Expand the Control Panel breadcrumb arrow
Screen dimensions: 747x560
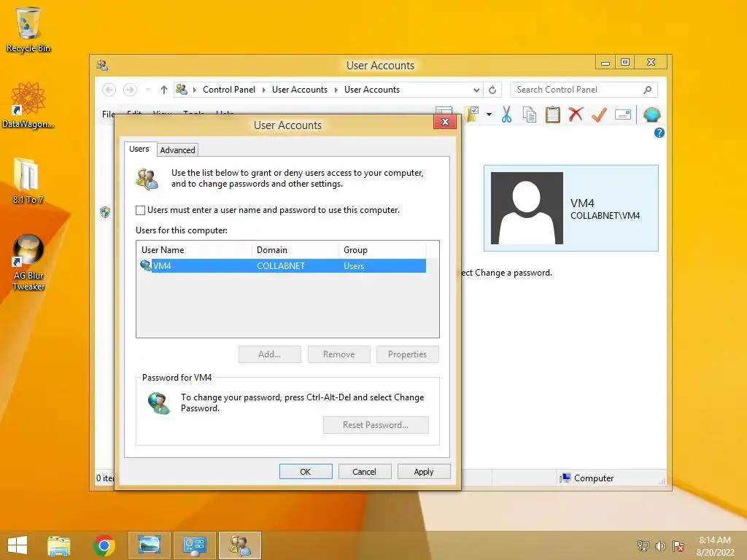(x=264, y=90)
